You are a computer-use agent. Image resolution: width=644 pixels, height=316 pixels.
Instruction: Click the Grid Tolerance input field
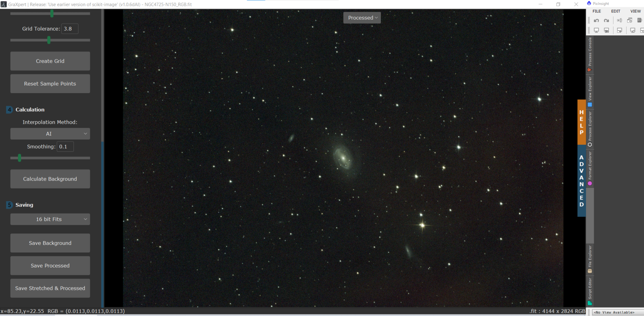click(x=70, y=29)
